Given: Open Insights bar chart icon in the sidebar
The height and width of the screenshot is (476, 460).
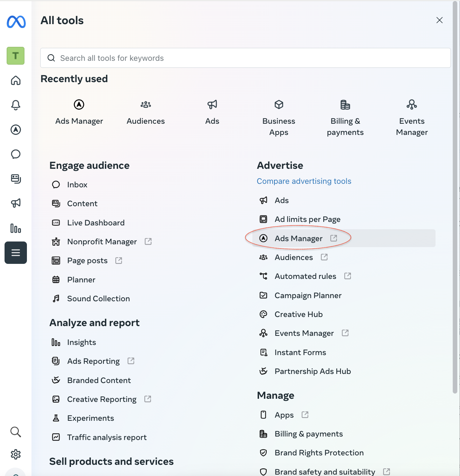Looking at the screenshot, I should (x=16, y=228).
